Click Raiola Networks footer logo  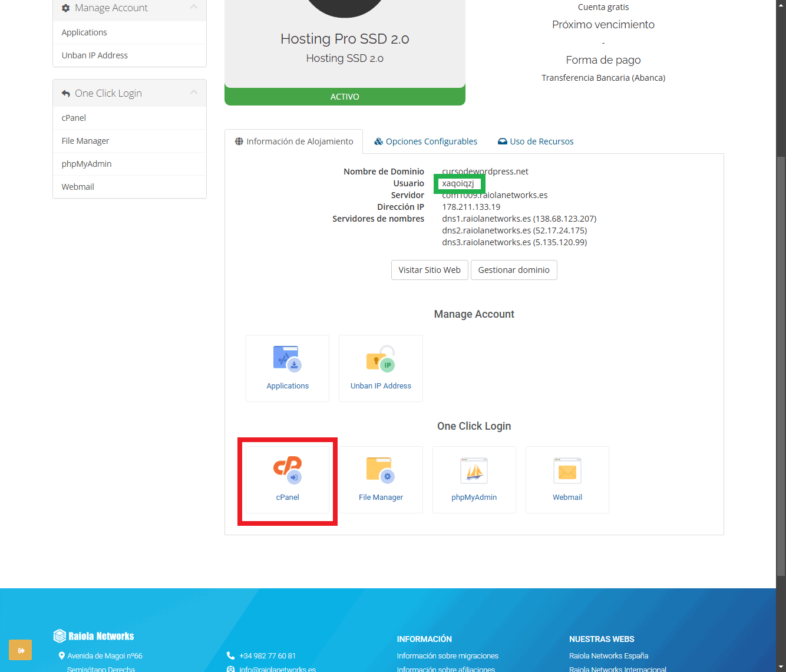[x=94, y=636]
